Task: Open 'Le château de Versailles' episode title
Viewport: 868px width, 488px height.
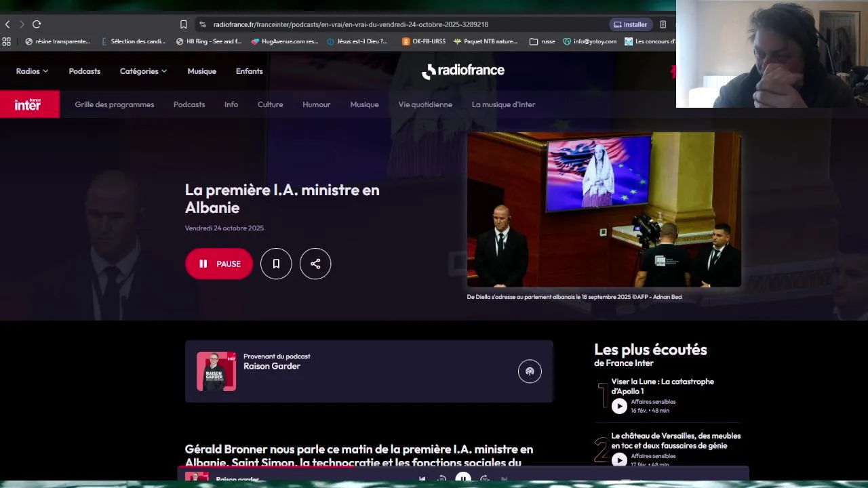Action: click(675, 441)
